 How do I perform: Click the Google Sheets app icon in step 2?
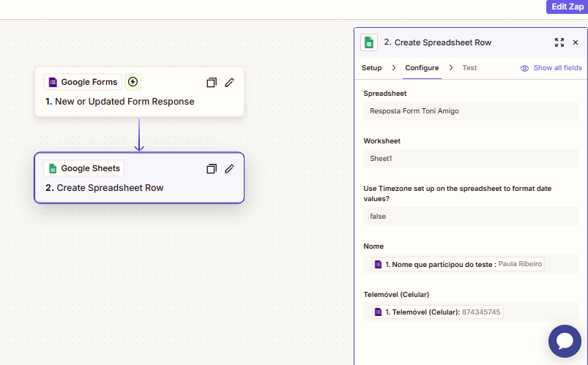(x=53, y=168)
